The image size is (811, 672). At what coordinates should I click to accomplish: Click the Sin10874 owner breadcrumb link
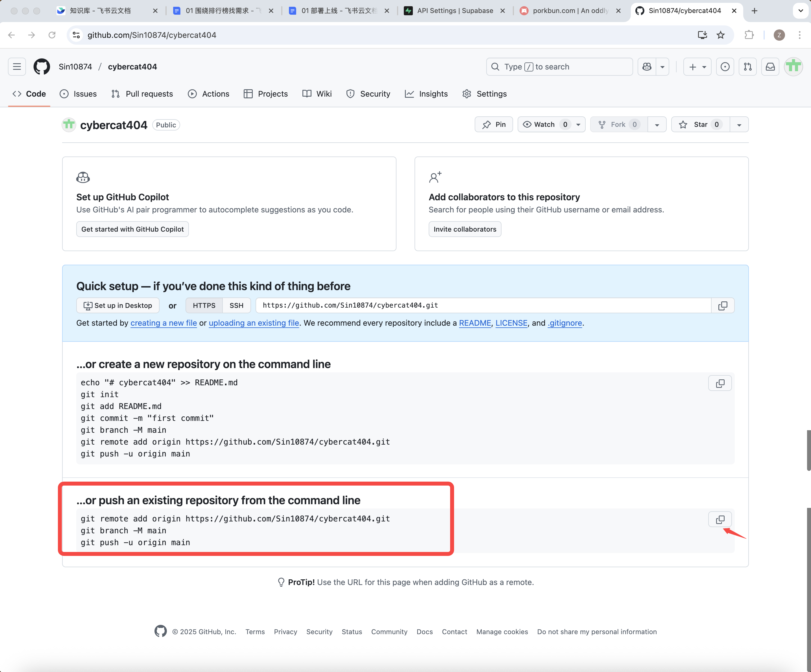75,67
